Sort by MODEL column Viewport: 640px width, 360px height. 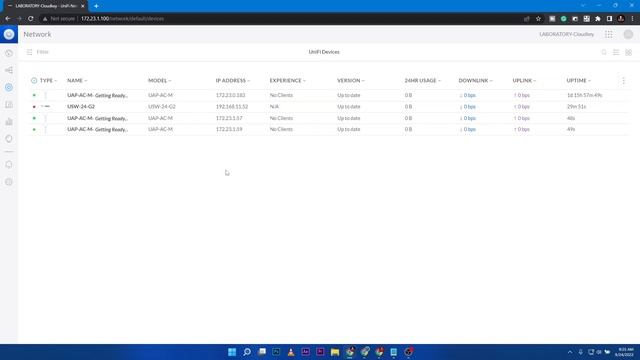click(160, 80)
